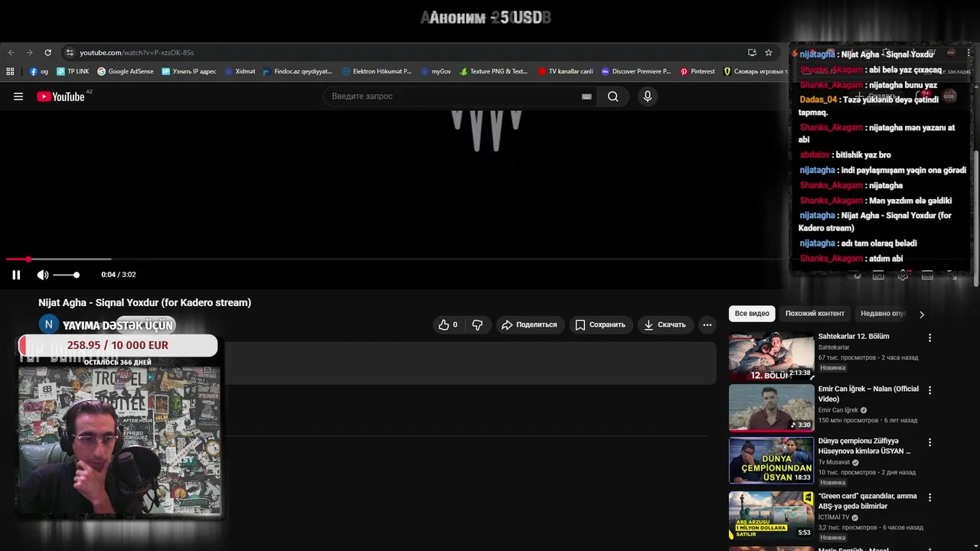Open Sahtekarlar 12. Bölüm video thumbnail

[771, 356]
